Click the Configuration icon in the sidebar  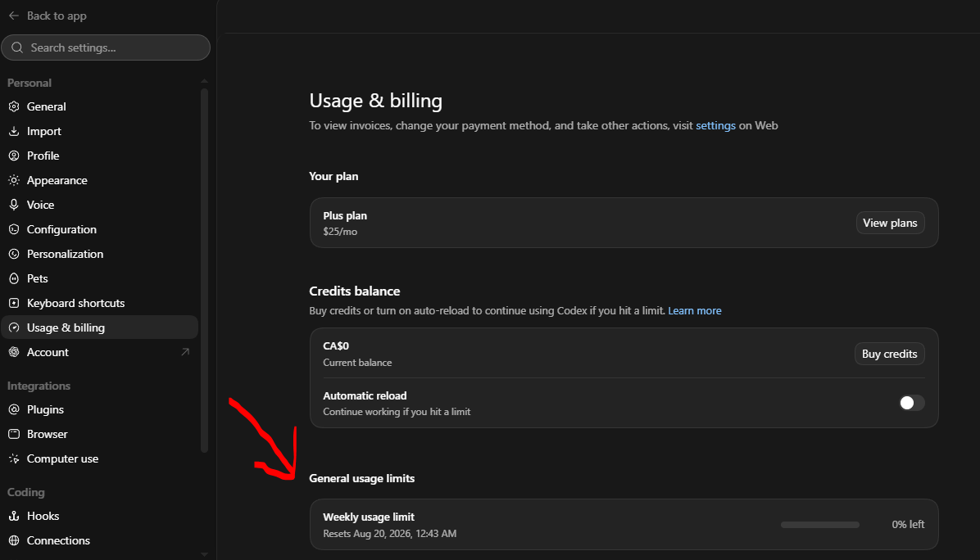point(14,229)
